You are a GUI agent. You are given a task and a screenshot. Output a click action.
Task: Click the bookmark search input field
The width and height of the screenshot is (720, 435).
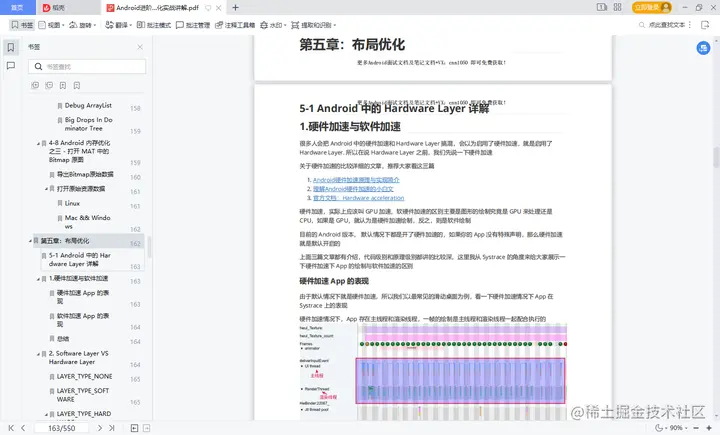pos(87,66)
